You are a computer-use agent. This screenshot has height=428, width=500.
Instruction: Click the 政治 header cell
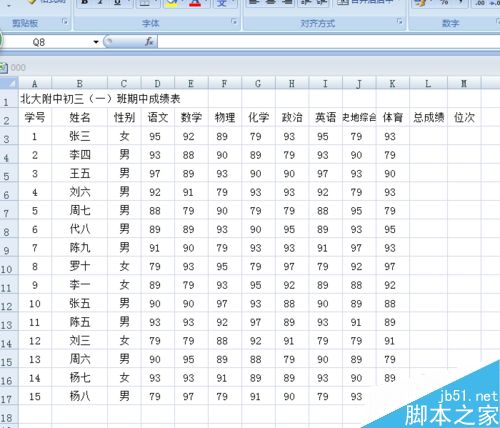[x=292, y=117]
